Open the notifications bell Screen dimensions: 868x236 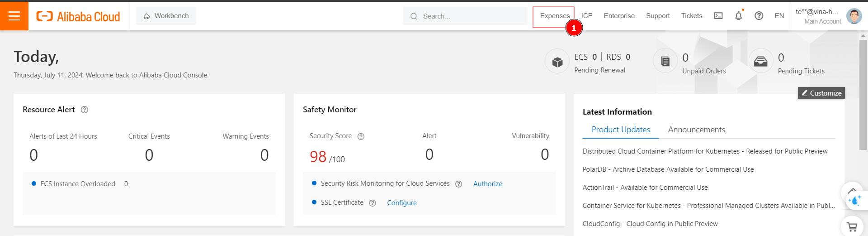click(738, 16)
